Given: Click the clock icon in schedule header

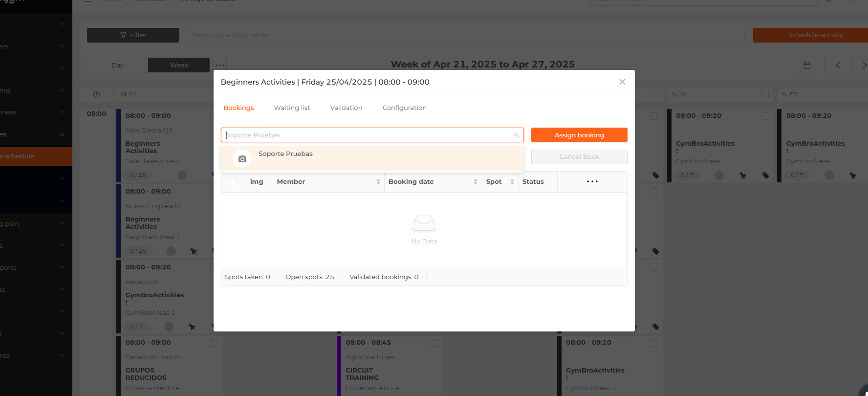Looking at the screenshot, I should tap(96, 94).
